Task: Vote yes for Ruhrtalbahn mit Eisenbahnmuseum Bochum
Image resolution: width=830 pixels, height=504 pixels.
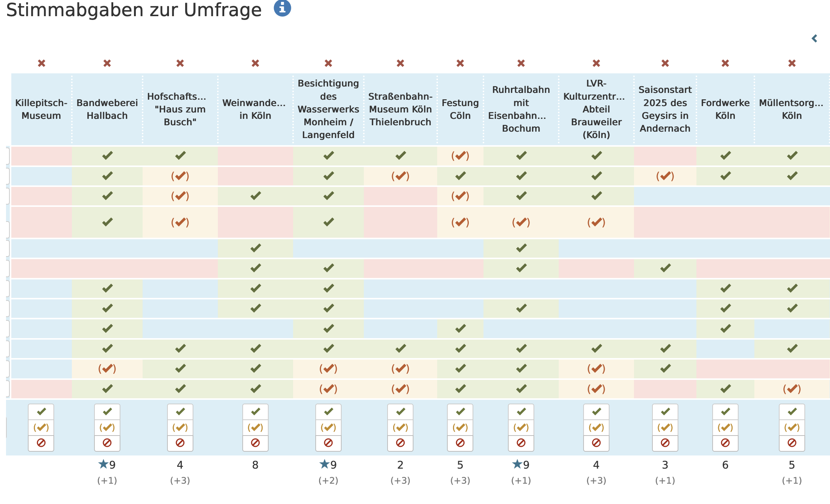Action: click(521, 412)
